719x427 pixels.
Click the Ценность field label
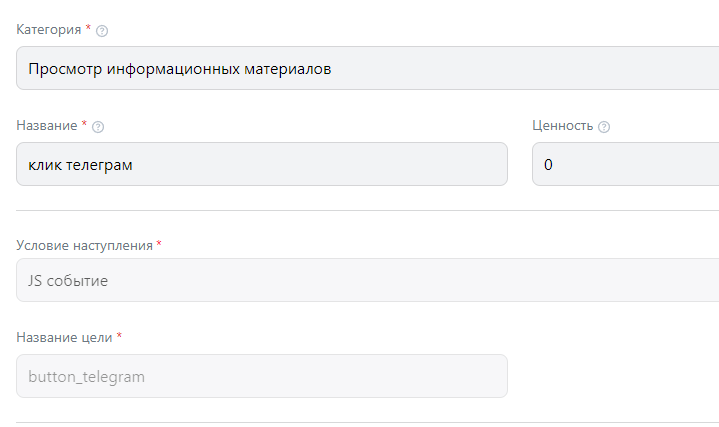563,126
